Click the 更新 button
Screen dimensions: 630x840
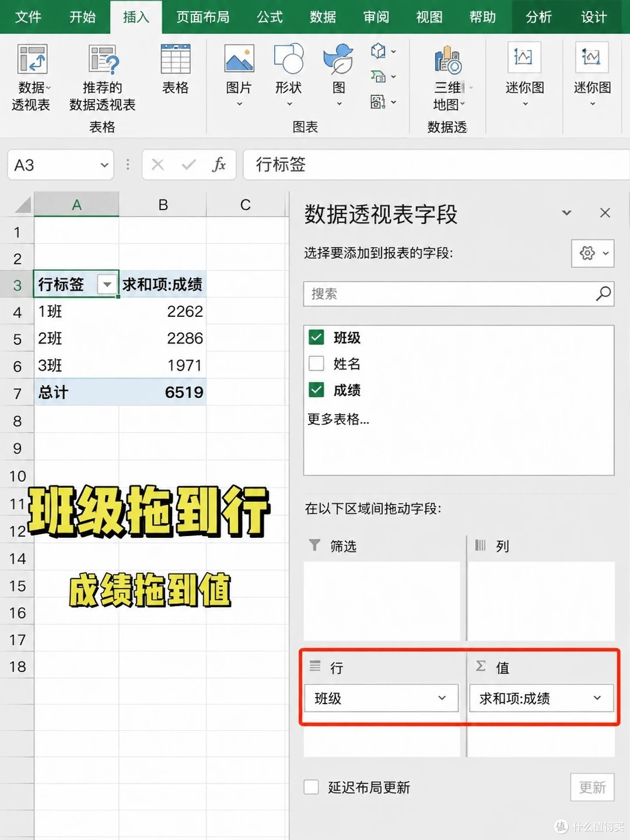pyautogui.click(x=592, y=787)
